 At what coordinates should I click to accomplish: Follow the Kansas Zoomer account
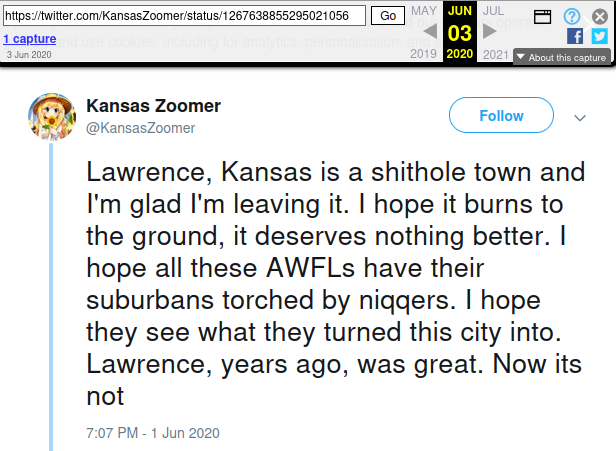[501, 116]
